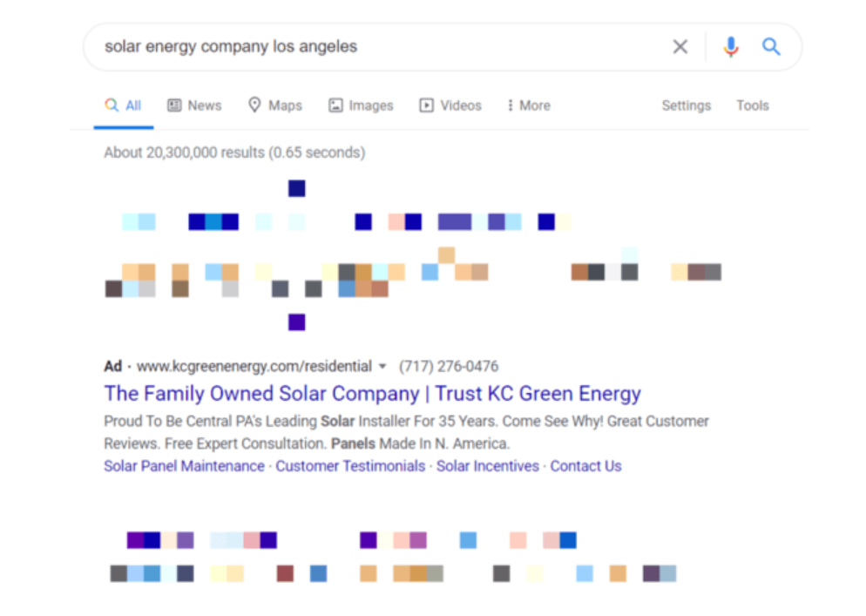Click the Videos play icon
Screen dimensions: 866x616
[427, 105]
